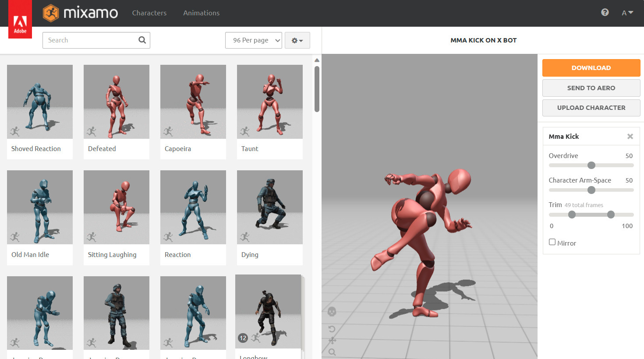Click the pan camera arrows icon

332,341
